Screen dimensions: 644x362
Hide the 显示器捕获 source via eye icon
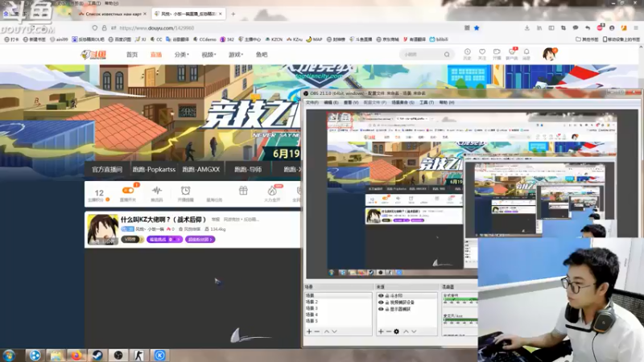tap(381, 309)
